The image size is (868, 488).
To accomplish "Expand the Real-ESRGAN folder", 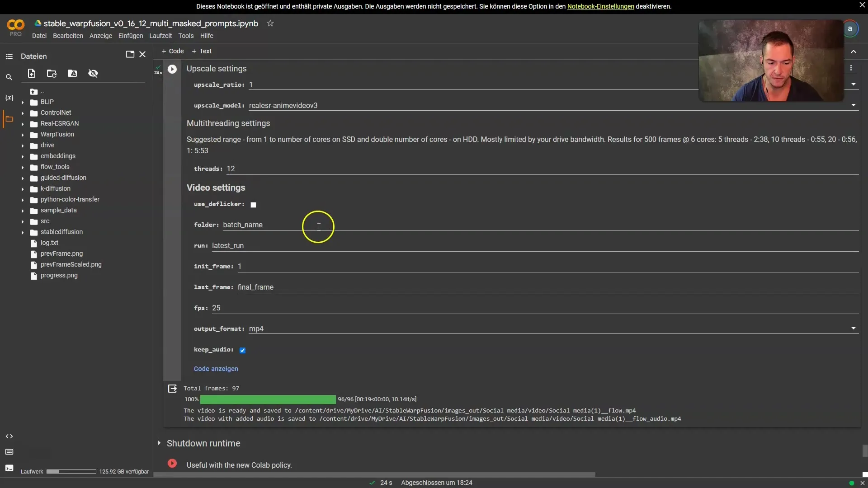I will 23,124.
